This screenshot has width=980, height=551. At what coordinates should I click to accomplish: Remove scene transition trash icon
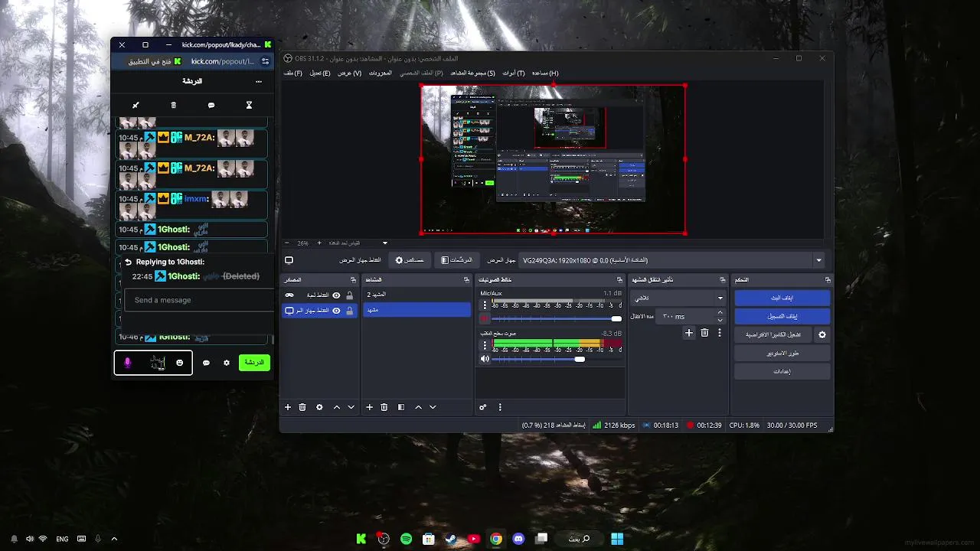[704, 333]
